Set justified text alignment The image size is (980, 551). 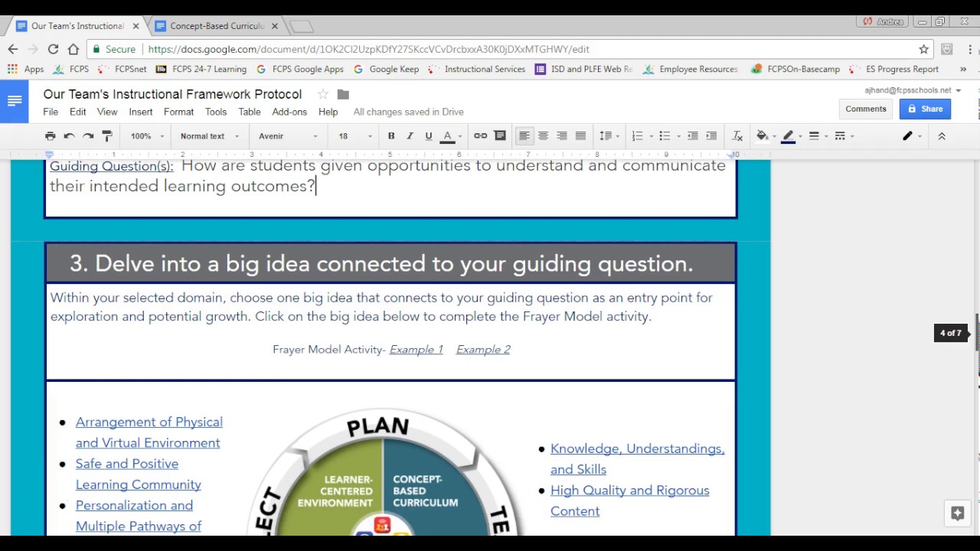[x=580, y=136]
